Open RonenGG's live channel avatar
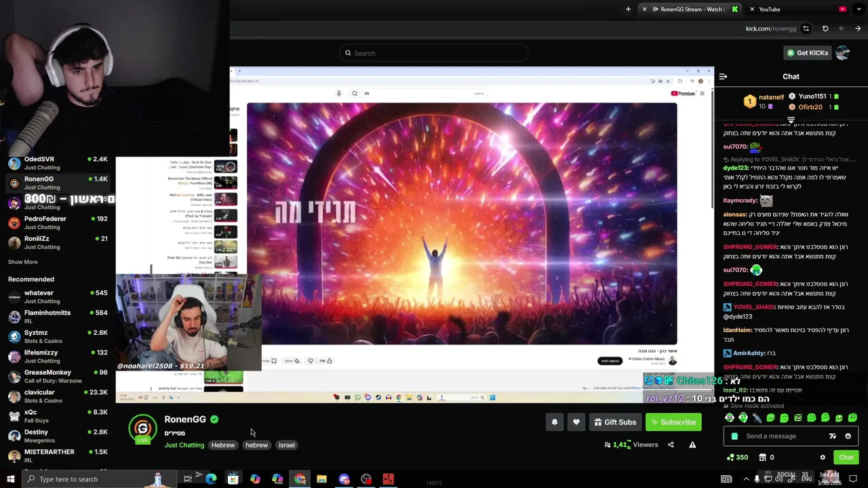 (142, 429)
